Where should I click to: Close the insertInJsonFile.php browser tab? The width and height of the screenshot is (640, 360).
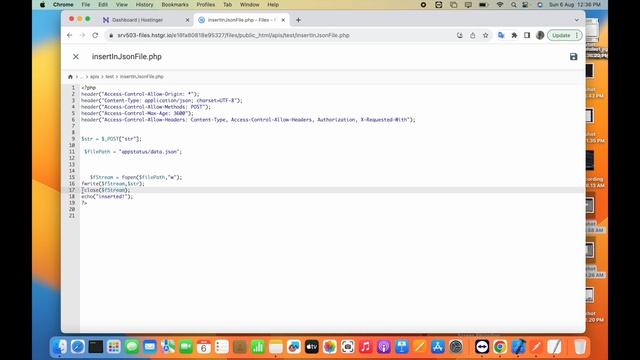point(283,20)
